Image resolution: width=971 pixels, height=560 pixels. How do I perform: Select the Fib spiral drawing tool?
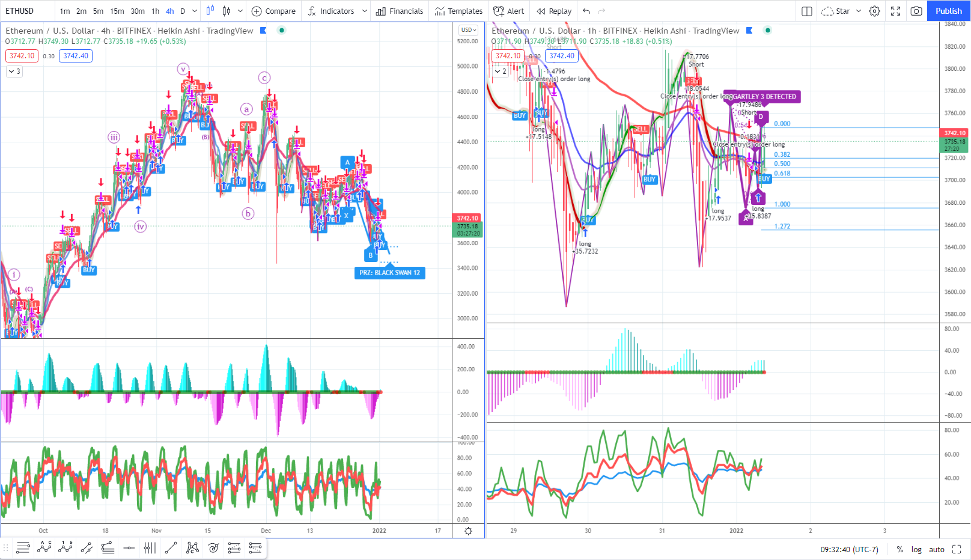(x=213, y=547)
